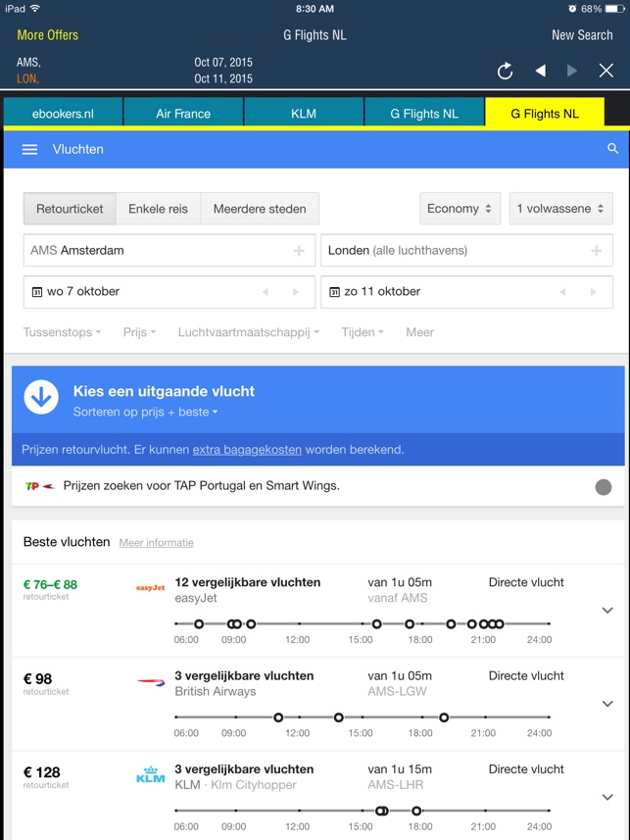Viewport: 630px width, 840px height.
Task: Click the blue down-arrow circle icon
Action: pyautogui.click(x=41, y=397)
